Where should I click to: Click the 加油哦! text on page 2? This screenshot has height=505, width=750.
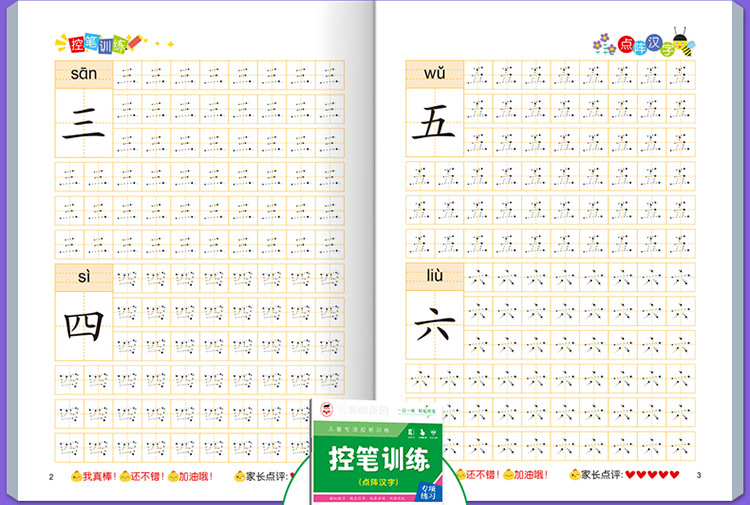(196, 476)
